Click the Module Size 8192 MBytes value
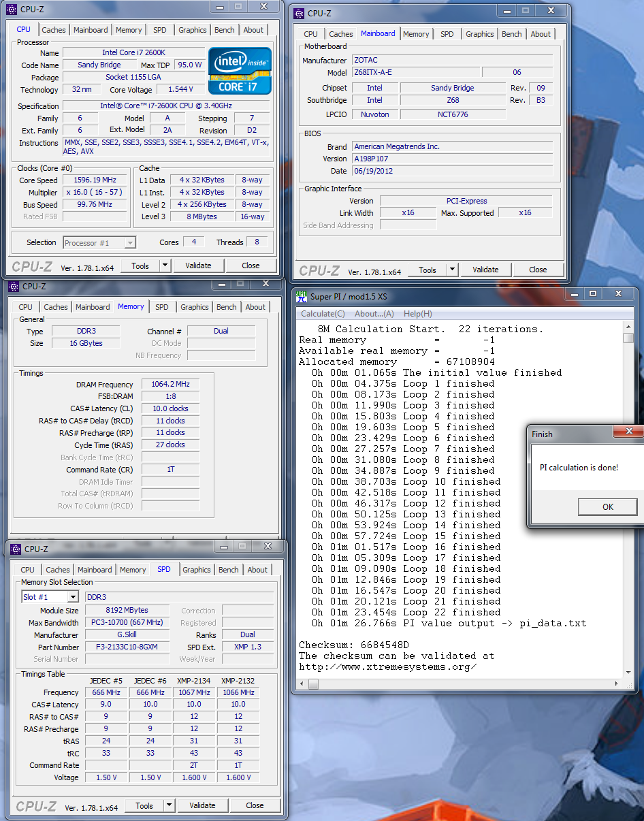This screenshot has height=821, width=644. (x=127, y=610)
